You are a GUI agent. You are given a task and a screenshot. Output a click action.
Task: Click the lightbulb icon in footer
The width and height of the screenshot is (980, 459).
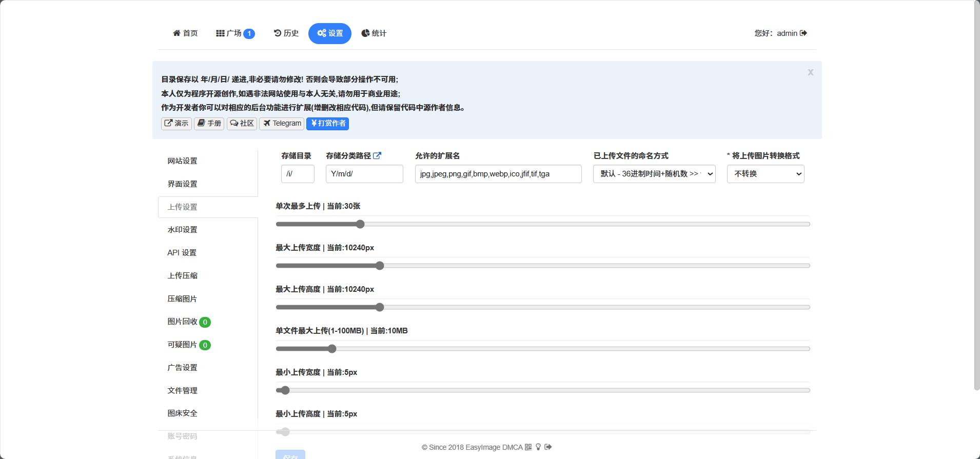point(538,447)
